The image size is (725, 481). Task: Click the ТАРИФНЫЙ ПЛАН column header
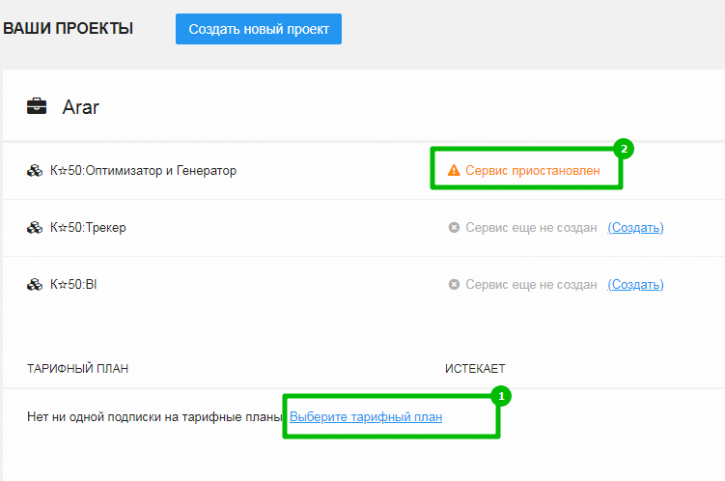point(78,369)
